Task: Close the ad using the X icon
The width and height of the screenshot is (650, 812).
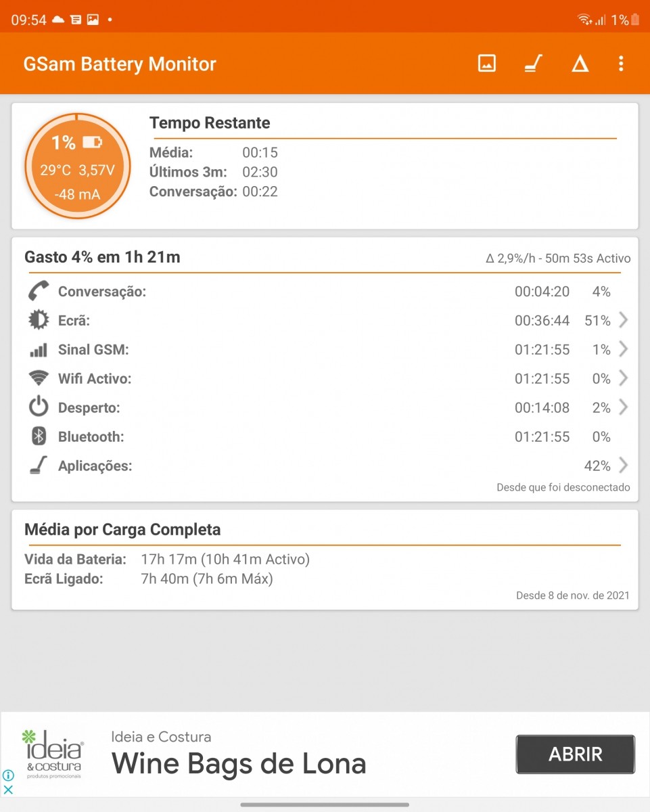Action: coord(8,790)
